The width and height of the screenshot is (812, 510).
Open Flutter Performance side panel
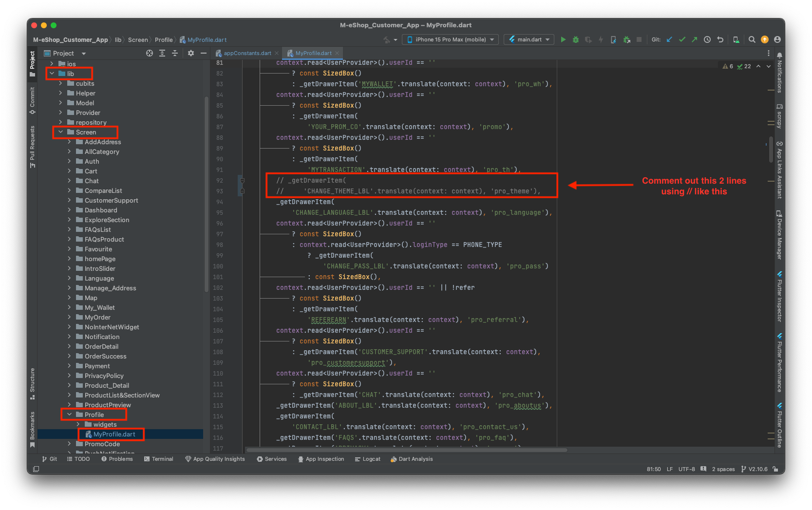(779, 363)
